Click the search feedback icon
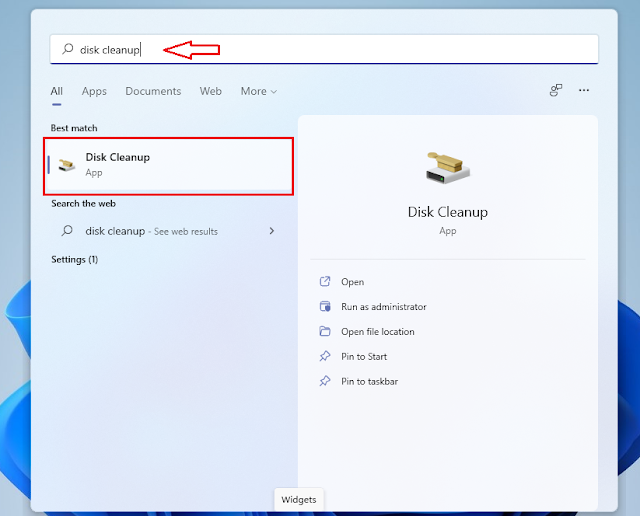The height and width of the screenshot is (516, 640). click(x=556, y=90)
